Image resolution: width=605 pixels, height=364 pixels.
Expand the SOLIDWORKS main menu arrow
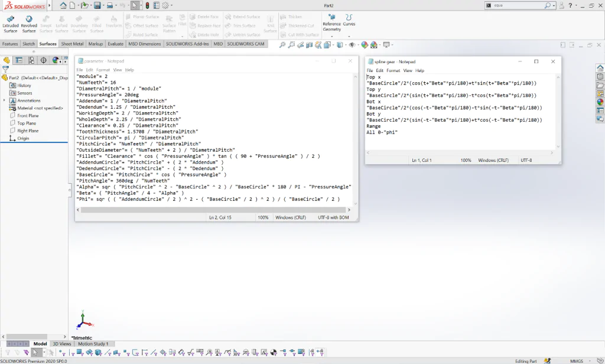[x=50, y=5]
